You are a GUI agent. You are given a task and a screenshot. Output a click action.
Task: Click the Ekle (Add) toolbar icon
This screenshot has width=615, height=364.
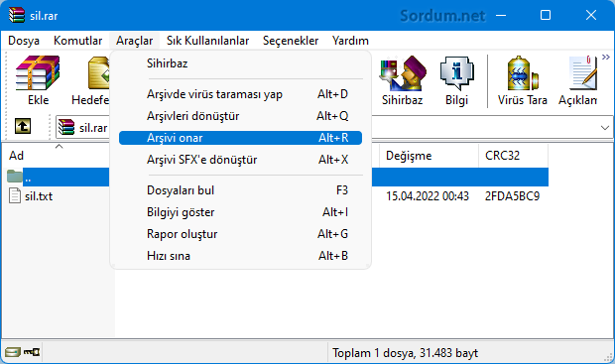pyautogui.click(x=38, y=73)
